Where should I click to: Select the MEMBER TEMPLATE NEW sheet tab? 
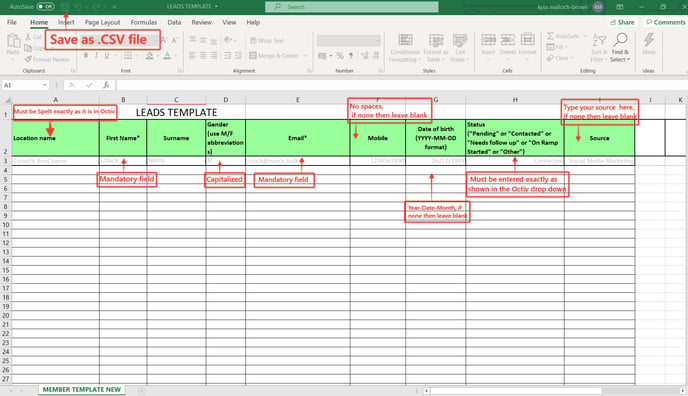pos(82,389)
